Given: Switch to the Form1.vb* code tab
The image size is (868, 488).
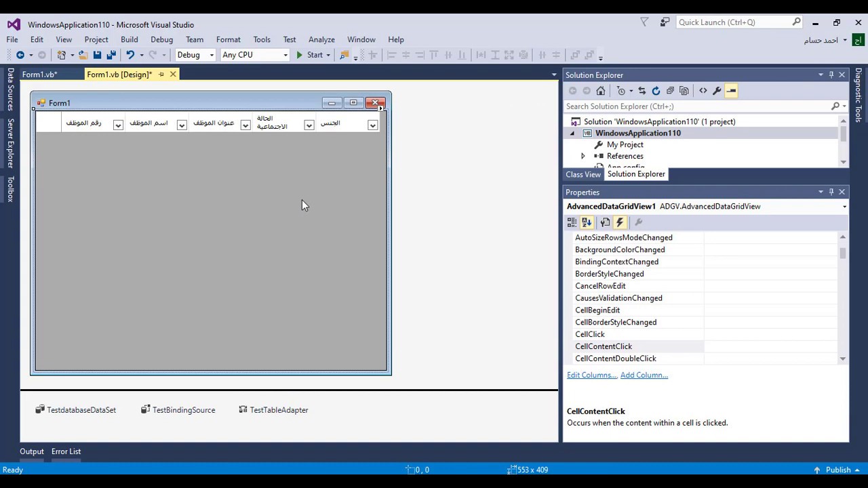Looking at the screenshot, I should [39, 75].
